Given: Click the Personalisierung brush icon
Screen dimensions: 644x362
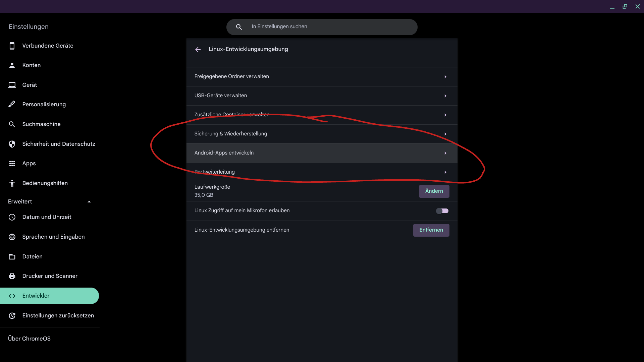Looking at the screenshot, I should tap(12, 104).
